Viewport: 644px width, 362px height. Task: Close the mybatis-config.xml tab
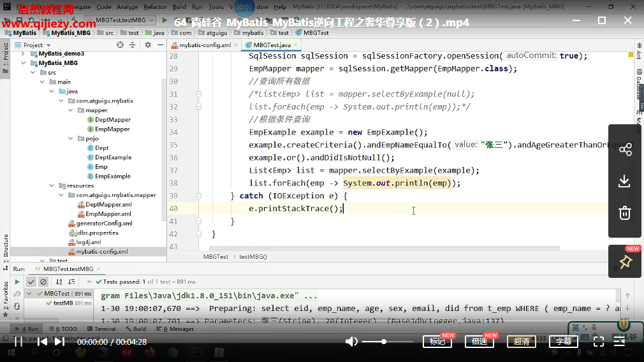[x=236, y=45]
